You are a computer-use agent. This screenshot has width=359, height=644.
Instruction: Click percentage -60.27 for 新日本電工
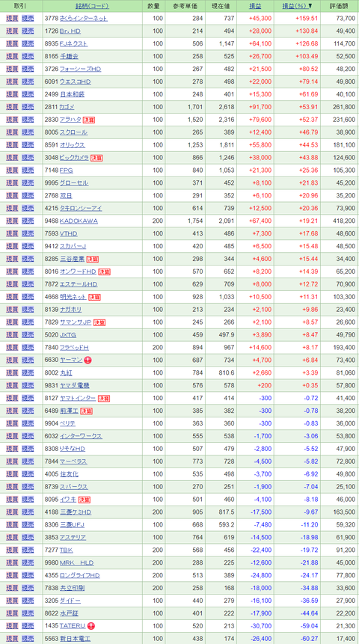(x=311, y=639)
